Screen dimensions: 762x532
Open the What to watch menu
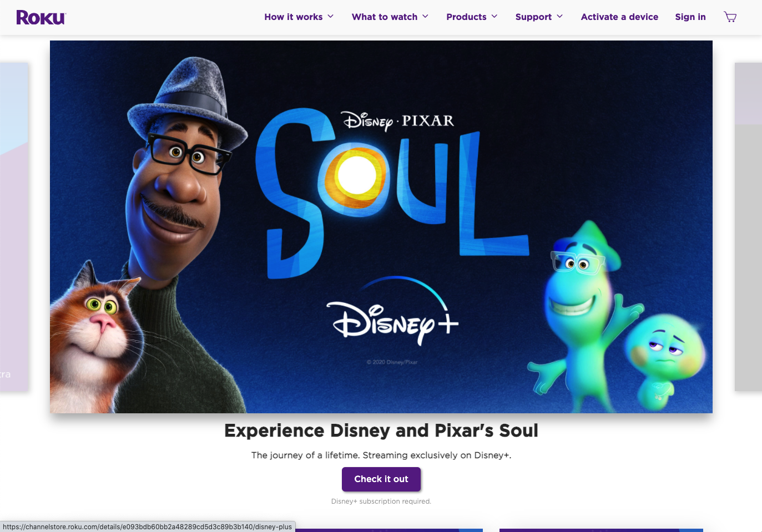tap(385, 17)
